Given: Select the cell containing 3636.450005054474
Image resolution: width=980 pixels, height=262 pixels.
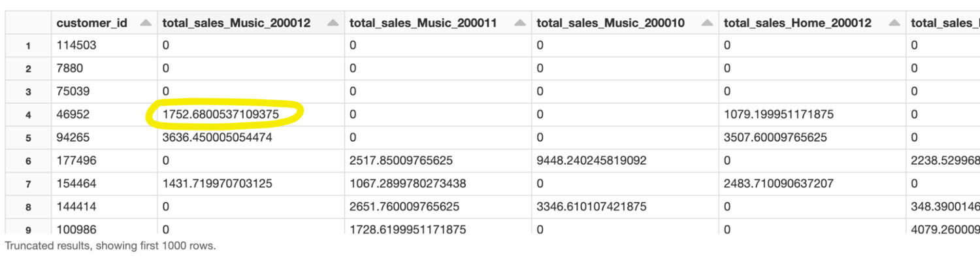Looking at the screenshot, I should (x=218, y=138).
